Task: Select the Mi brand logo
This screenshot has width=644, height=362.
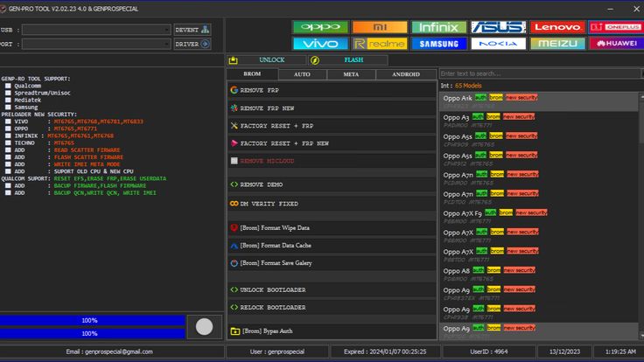Action: pyautogui.click(x=380, y=27)
